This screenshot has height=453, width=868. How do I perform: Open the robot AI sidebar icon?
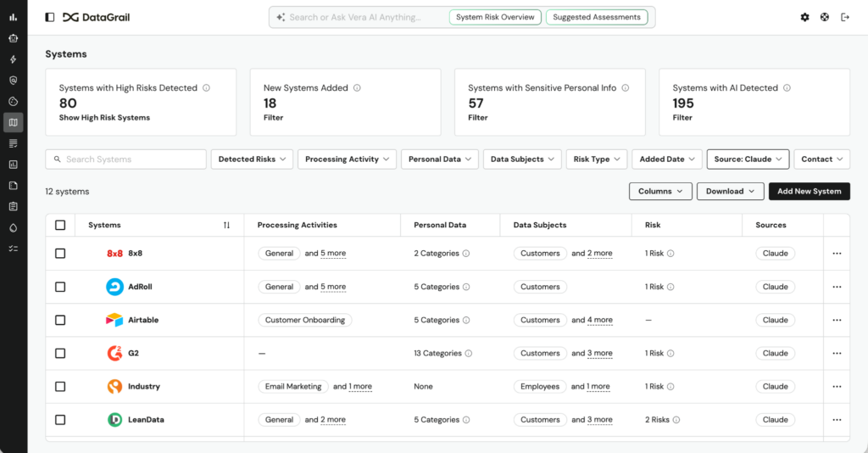point(14,38)
